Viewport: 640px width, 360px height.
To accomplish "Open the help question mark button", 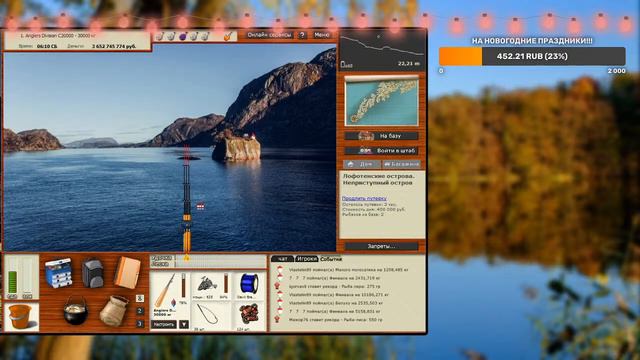I will (302, 35).
